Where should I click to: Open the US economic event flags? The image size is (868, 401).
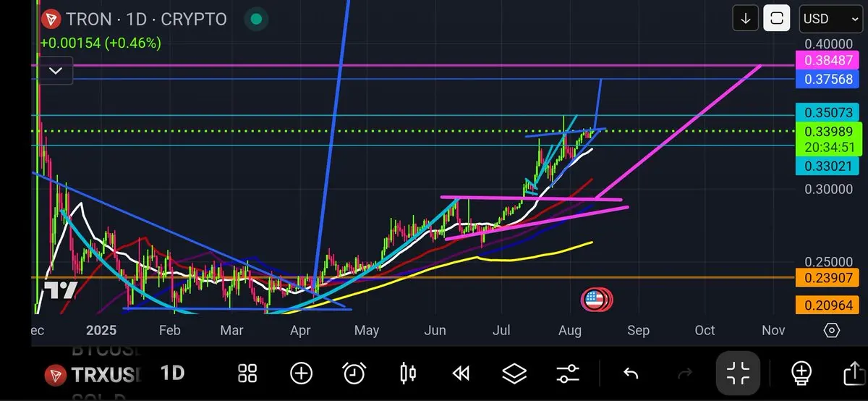click(x=597, y=299)
